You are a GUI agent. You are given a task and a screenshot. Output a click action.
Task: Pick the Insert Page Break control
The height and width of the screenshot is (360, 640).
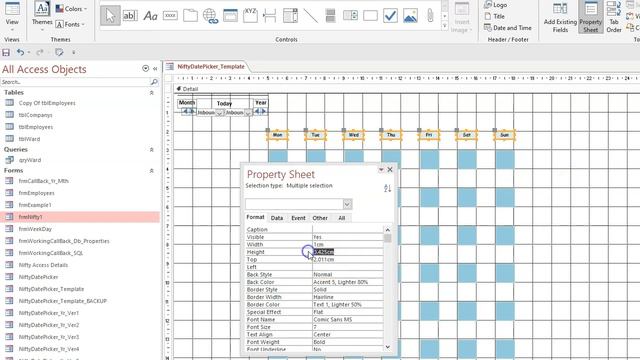270,16
